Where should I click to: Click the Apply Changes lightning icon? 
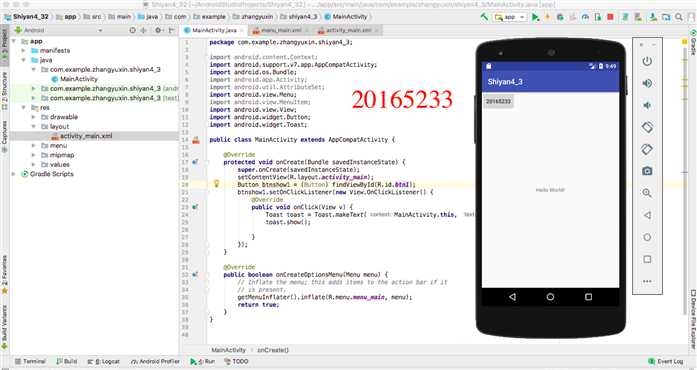tap(548, 17)
